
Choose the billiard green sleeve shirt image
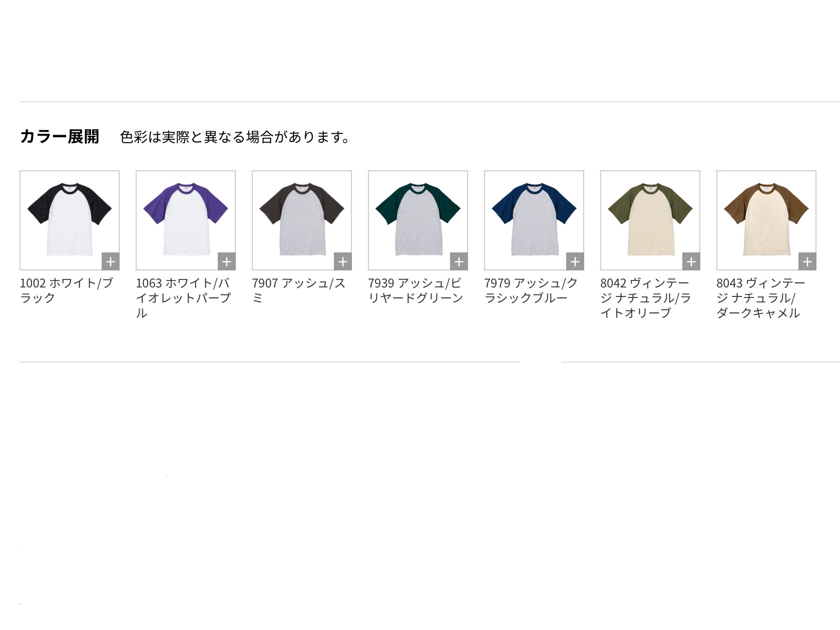418,220
